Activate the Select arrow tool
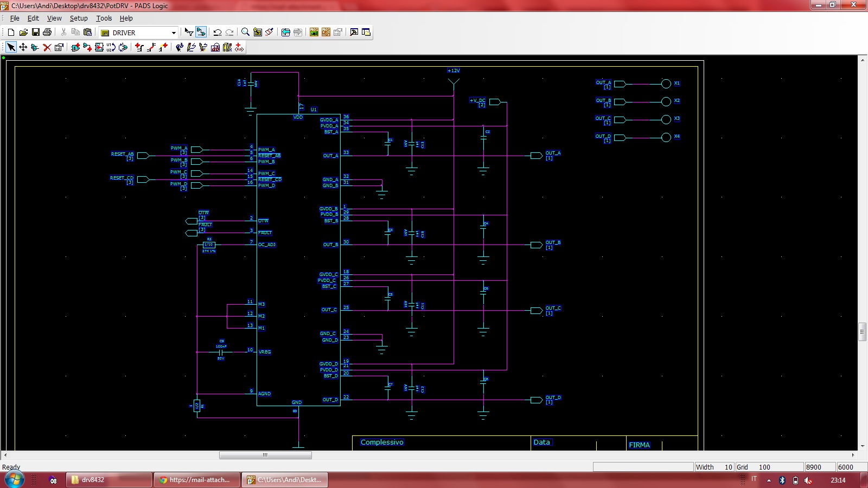The width and height of the screenshot is (868, 488). pyautogui.click(x=11, y=48)
